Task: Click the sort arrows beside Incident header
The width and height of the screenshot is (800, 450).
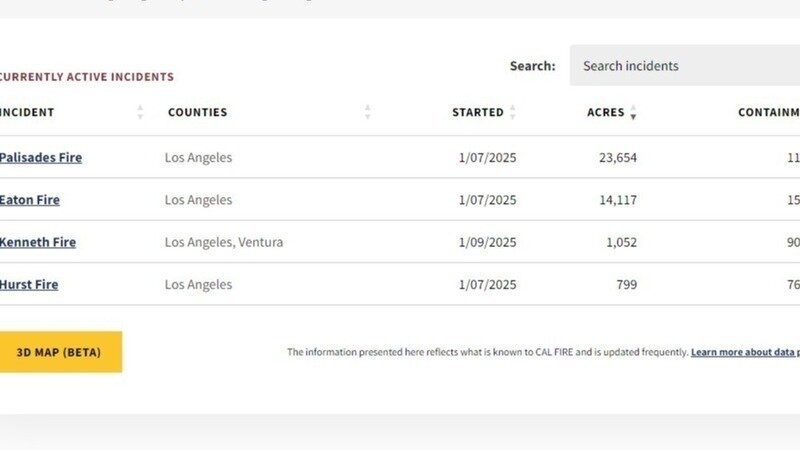Action: pos(141,113)
